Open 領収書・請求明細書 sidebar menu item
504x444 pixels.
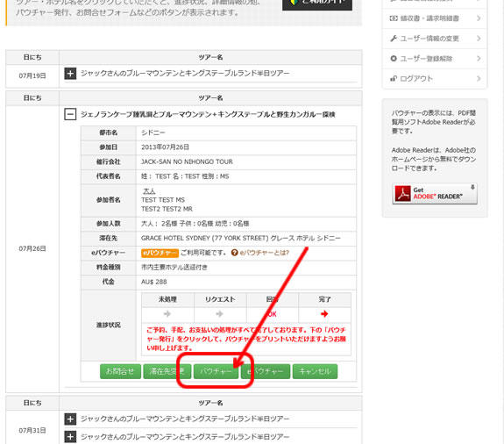point(435,18)
